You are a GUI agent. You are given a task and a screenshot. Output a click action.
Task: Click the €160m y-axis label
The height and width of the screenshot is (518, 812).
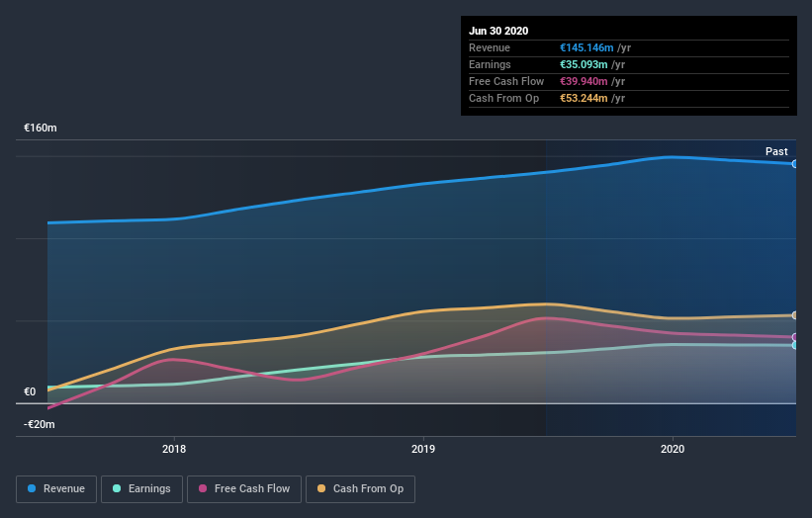click(41, 128)
